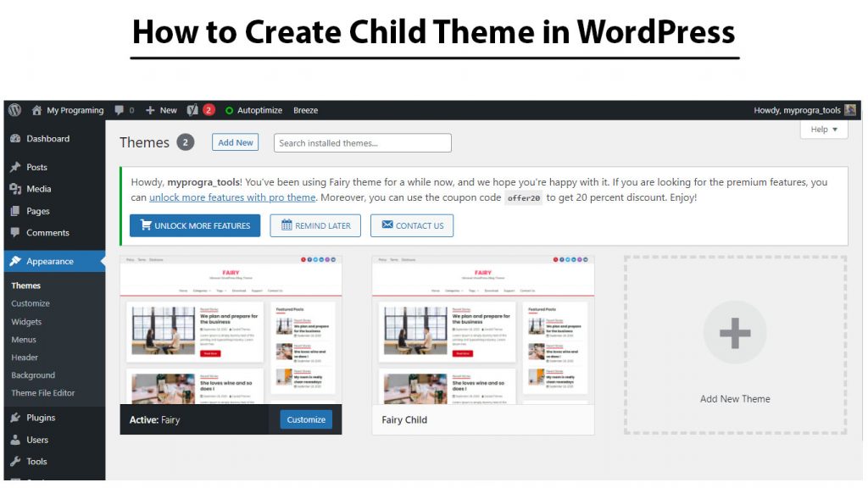
Task: Click the Customize button on Fairy theme
Action: 306,419
